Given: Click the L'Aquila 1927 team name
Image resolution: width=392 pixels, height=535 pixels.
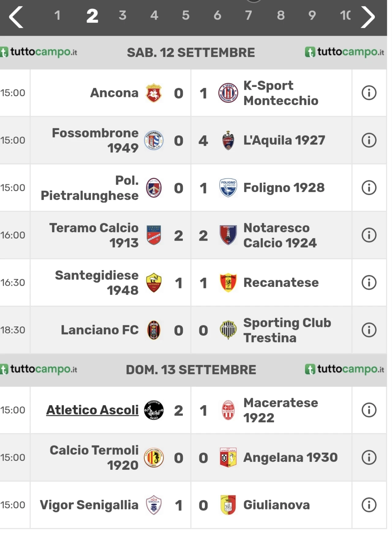Looking at the screenshot, I should click(x=284, y=140).
